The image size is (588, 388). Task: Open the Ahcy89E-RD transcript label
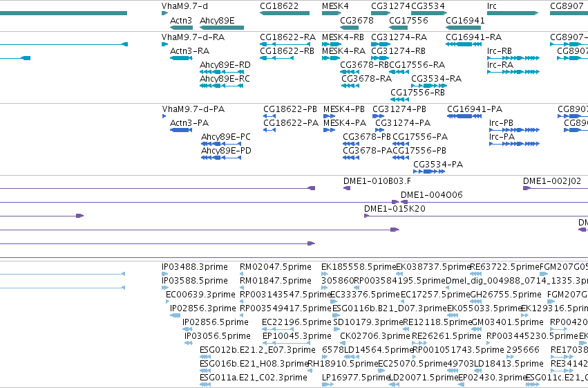(x=225, y=65)
